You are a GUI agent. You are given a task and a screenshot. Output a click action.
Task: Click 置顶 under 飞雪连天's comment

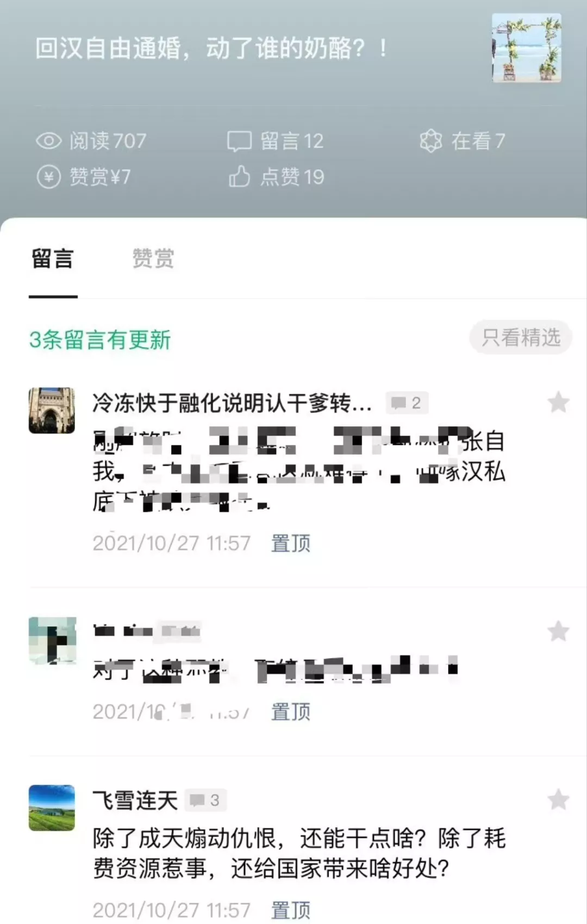[291, 910]
